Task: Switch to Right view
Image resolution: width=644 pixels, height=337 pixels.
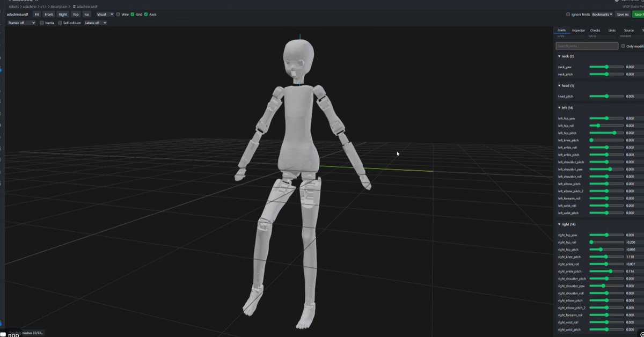Action: pos(63,14)
